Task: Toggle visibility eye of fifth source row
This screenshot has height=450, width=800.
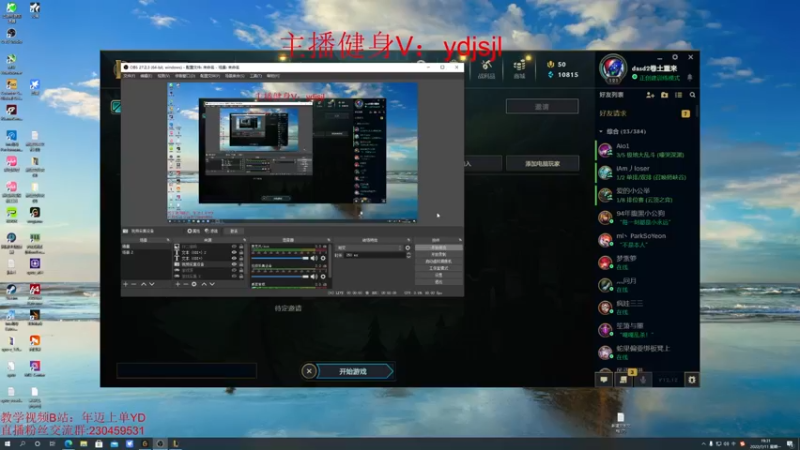Action: tap(234, 270)
